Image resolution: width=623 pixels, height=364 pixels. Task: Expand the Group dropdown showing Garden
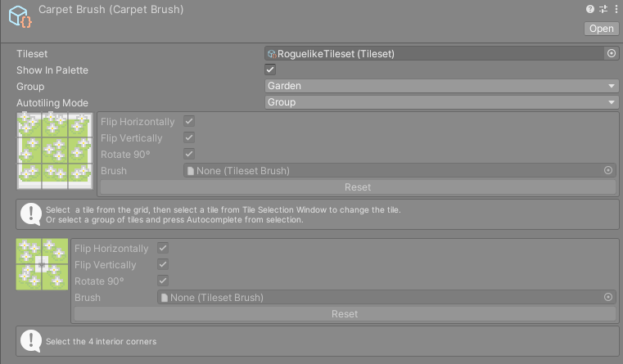click(x=441, y=86)
